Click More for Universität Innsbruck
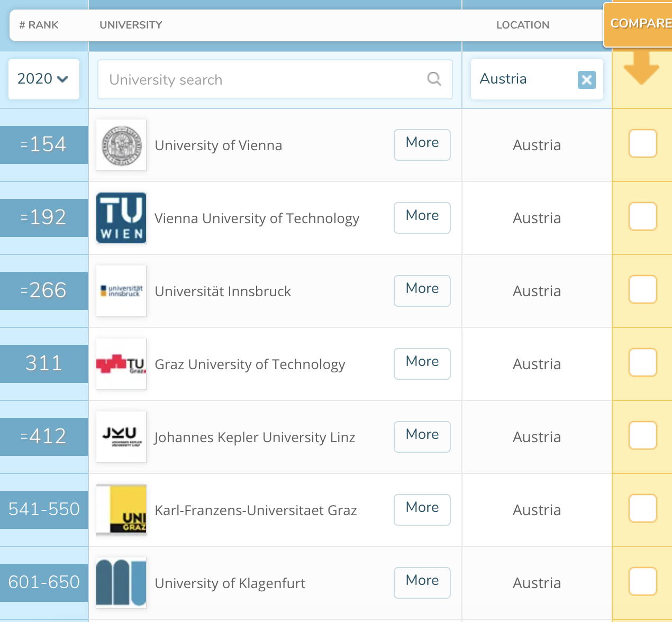The image size is (672, 622). point(422,290)
